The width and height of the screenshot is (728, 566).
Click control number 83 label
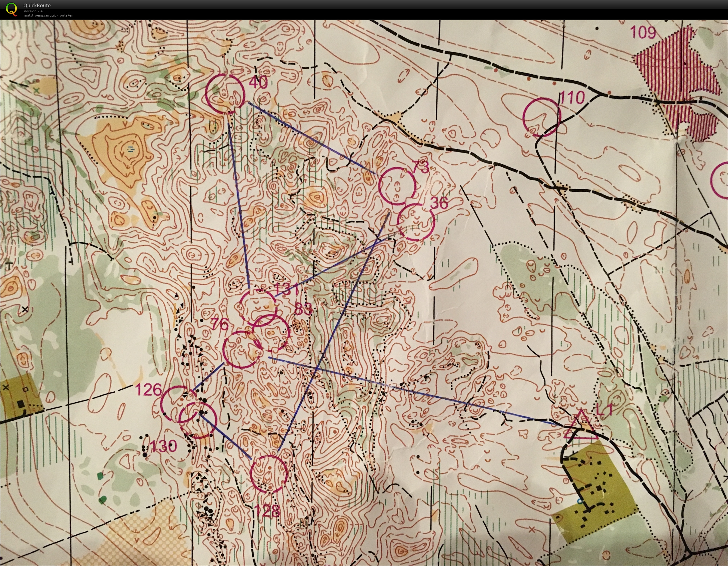pos(303,309)
